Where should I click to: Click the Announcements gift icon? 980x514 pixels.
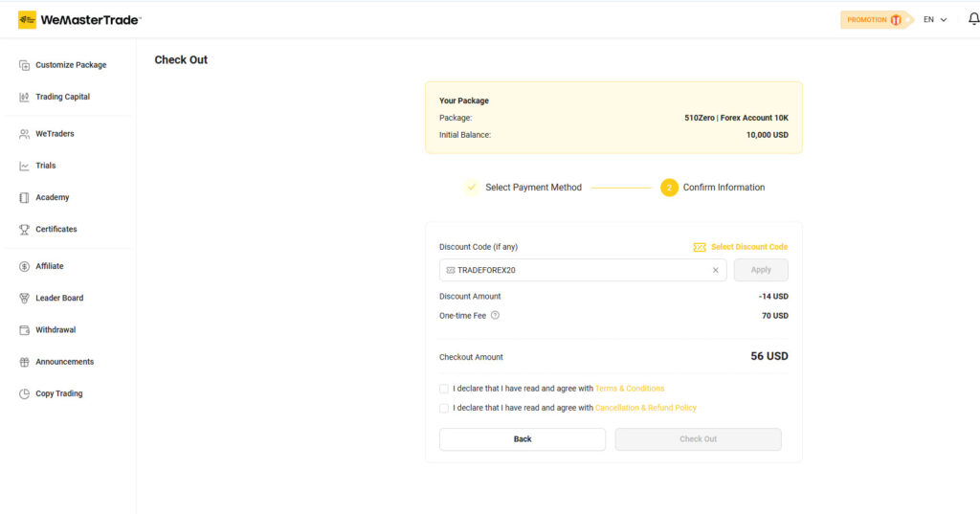tap(25, 362)
